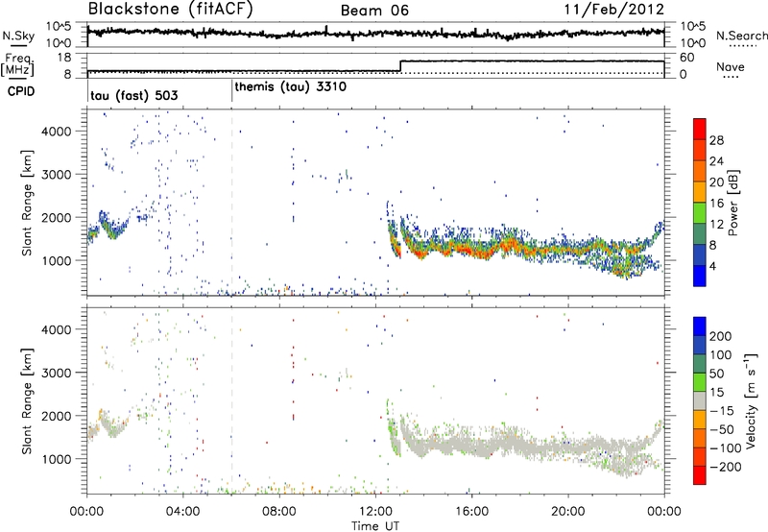The image size is (768, 532).
Task: Click the lower panel 'Slant Range [km]' label
Action: point(27,400)
